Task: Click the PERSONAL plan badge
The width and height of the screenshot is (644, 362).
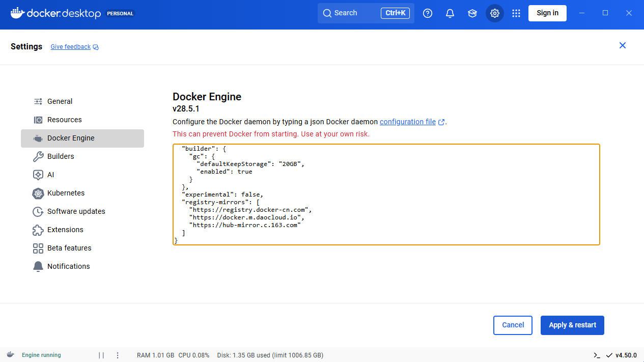Action: (x=121, y=14)
